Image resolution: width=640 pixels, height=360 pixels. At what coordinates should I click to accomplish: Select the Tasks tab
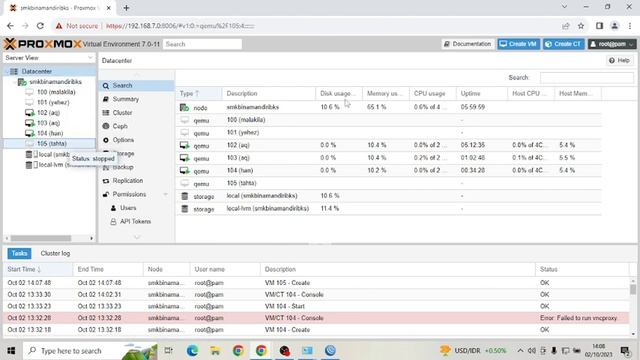click(19, 253)
